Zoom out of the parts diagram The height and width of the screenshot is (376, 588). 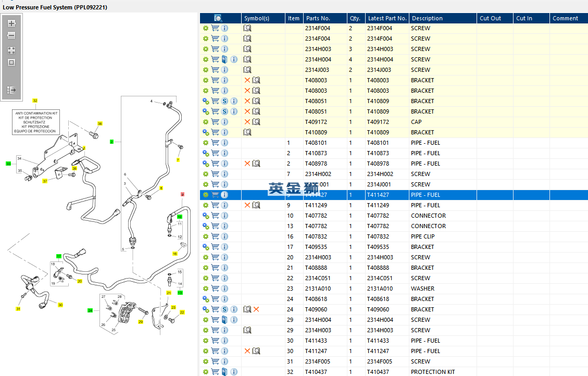[x=11, y=35]
